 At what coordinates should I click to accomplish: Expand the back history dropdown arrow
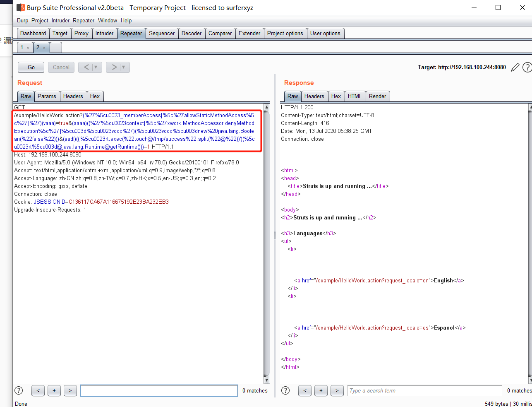pyautogui.click(x=96, y=67)
